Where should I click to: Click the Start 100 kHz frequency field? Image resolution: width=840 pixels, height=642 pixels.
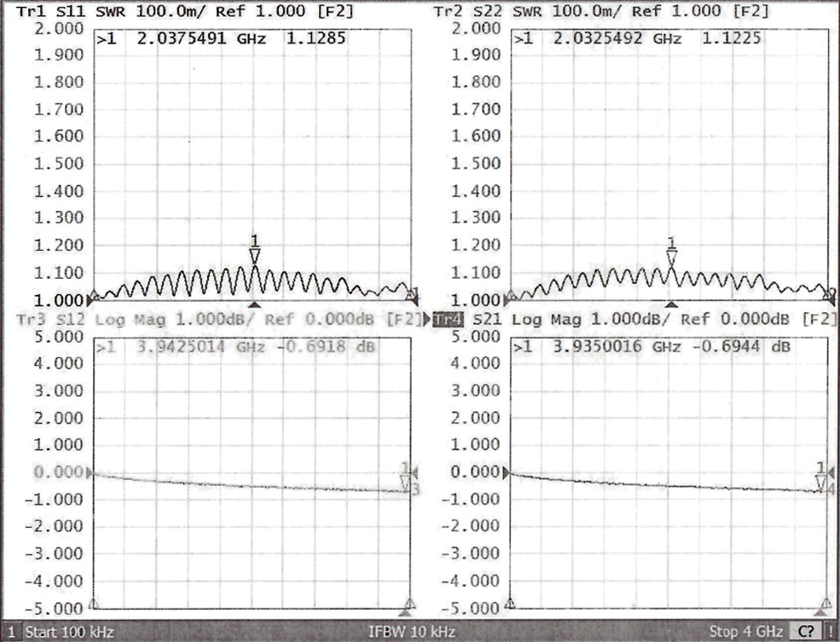[69, 633]
